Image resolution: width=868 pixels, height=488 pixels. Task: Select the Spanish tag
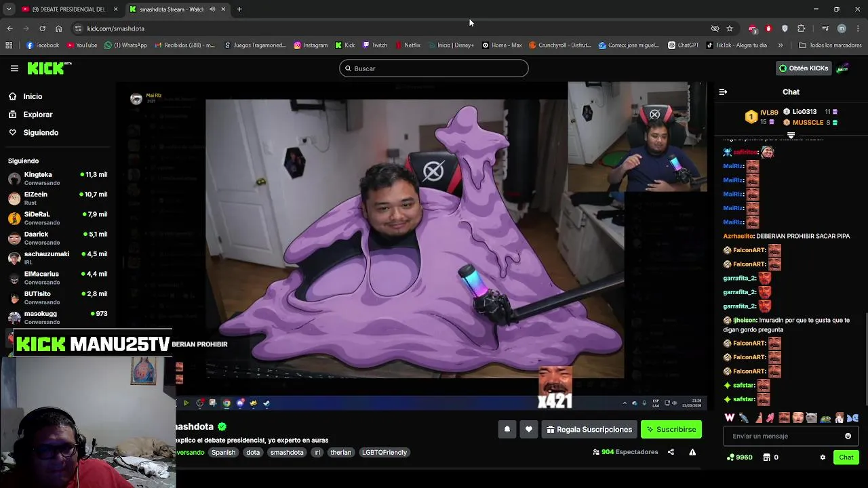[x=223, y=452]
